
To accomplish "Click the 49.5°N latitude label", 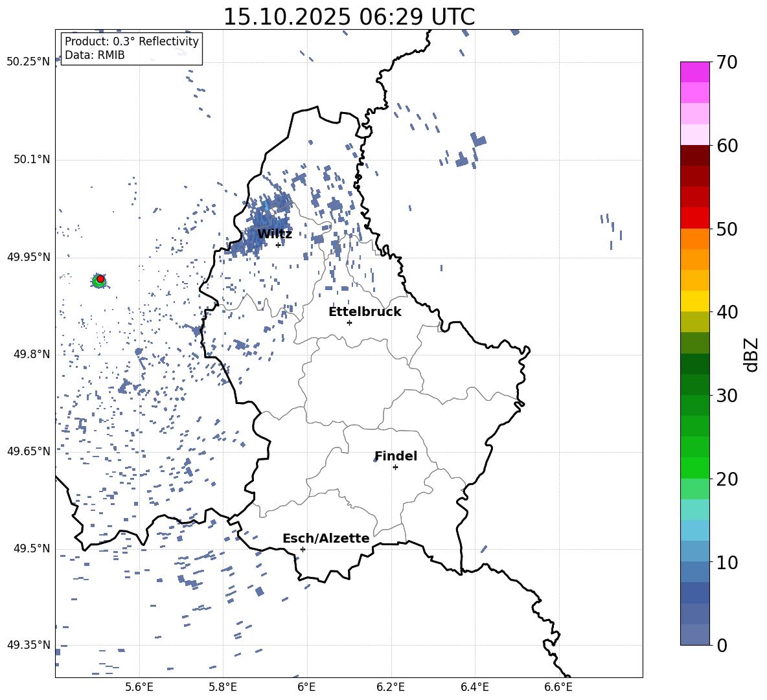I will (32, 548).
